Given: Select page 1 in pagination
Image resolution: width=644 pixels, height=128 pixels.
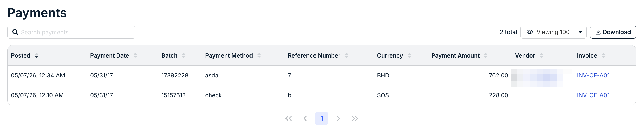Looking at the screenshot, I should click(x=322, y=118).
